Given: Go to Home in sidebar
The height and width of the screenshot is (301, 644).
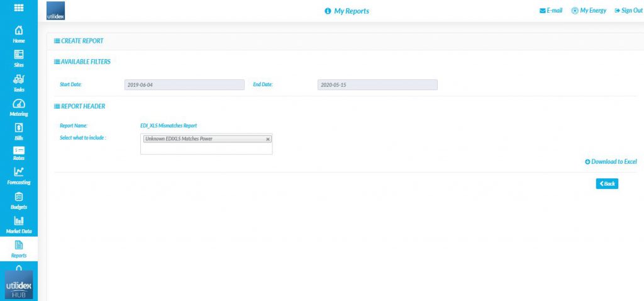Looking at the screenshot, I should [19, 33].
